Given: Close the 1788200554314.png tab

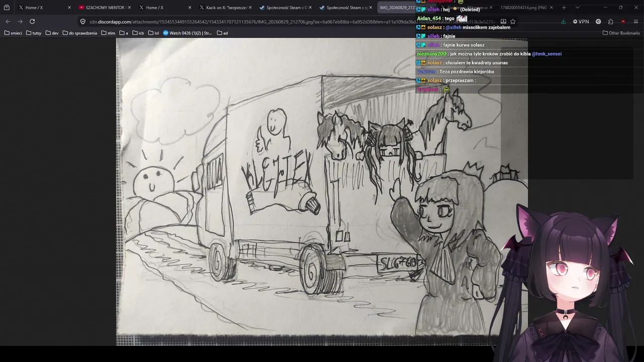Looking at the screenshot, I should point(551,8).
